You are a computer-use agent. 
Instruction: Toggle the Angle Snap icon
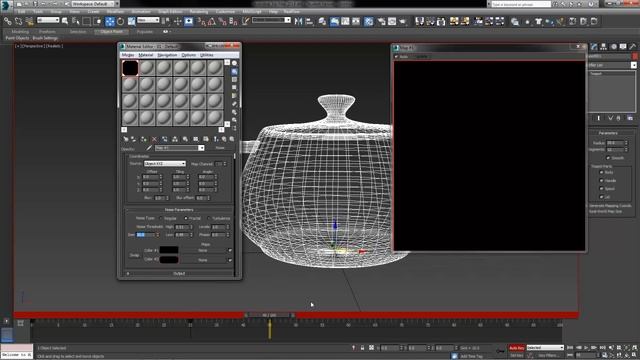tap(212, 21)
